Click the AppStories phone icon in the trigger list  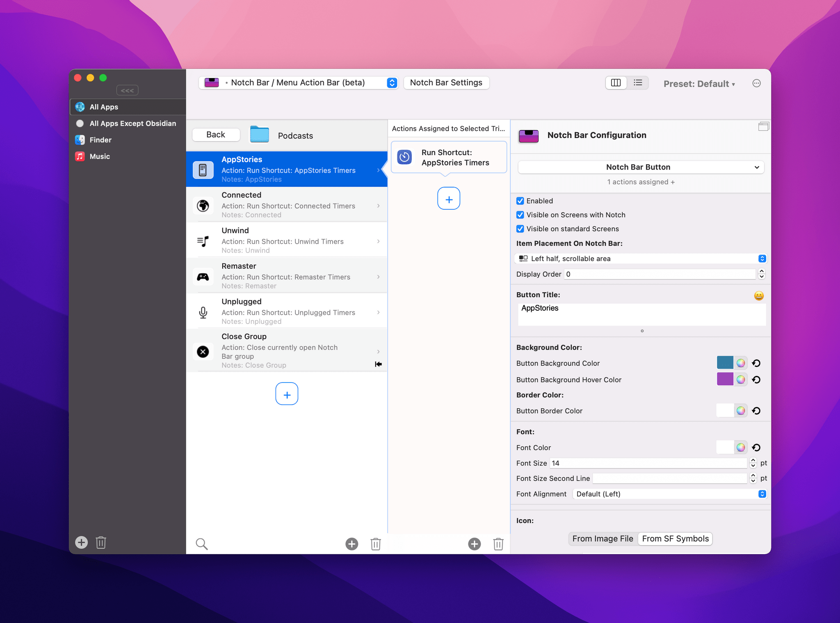click(203, 169)
